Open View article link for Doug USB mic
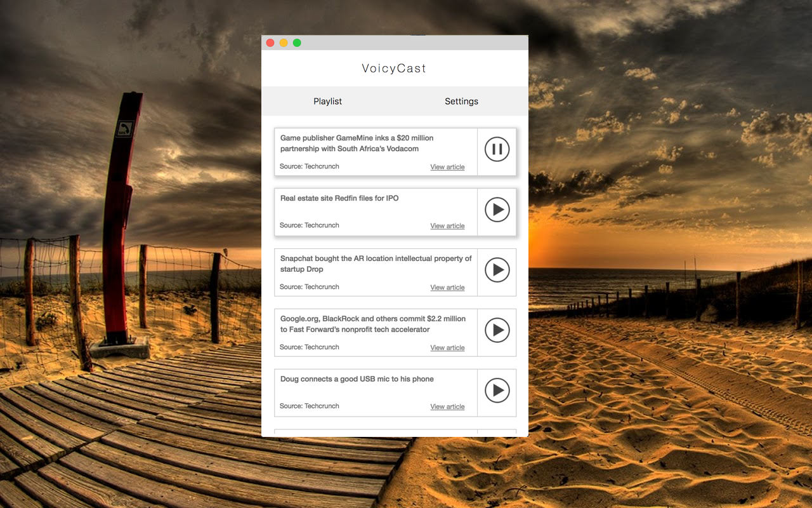812x508 pixels. click(447, 407)
